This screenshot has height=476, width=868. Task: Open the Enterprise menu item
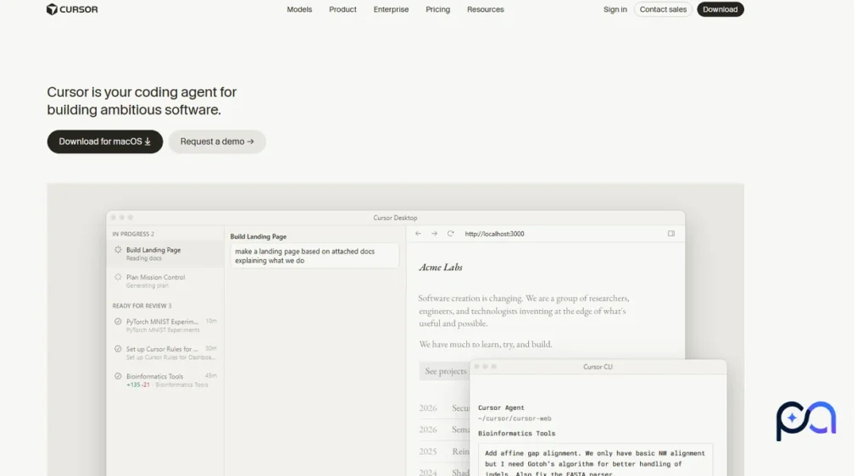391,9
